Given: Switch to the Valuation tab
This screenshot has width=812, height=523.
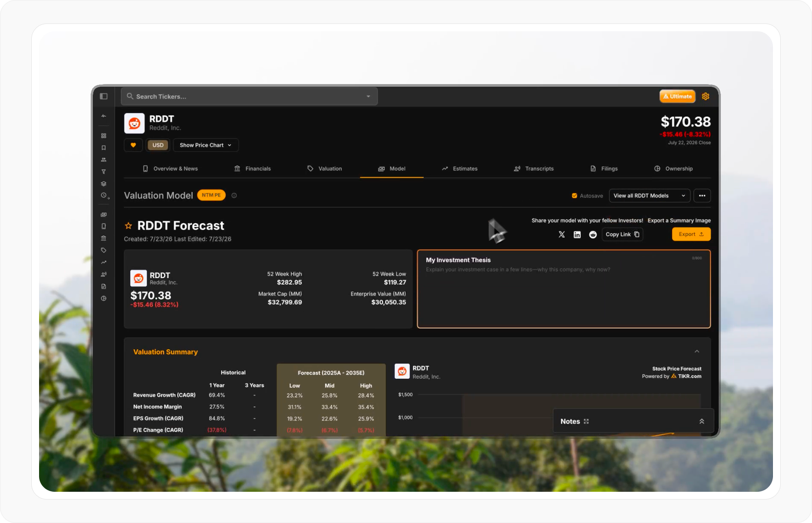Looking at the screenshot, I should [325, 168].
